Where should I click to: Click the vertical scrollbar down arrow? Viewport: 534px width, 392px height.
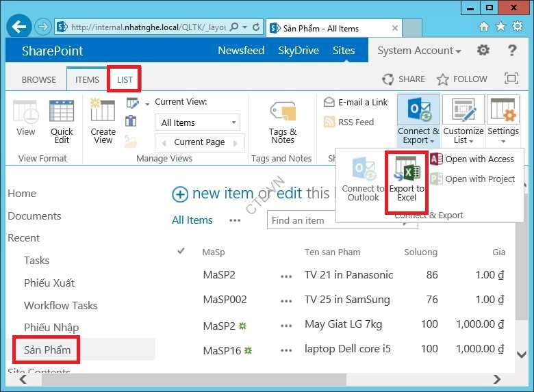522,354
